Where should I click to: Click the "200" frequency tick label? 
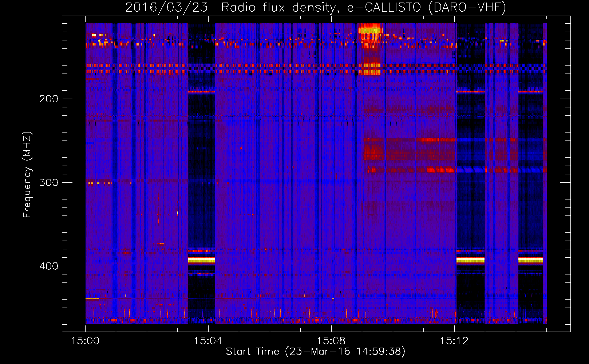(x=49, y=99)
